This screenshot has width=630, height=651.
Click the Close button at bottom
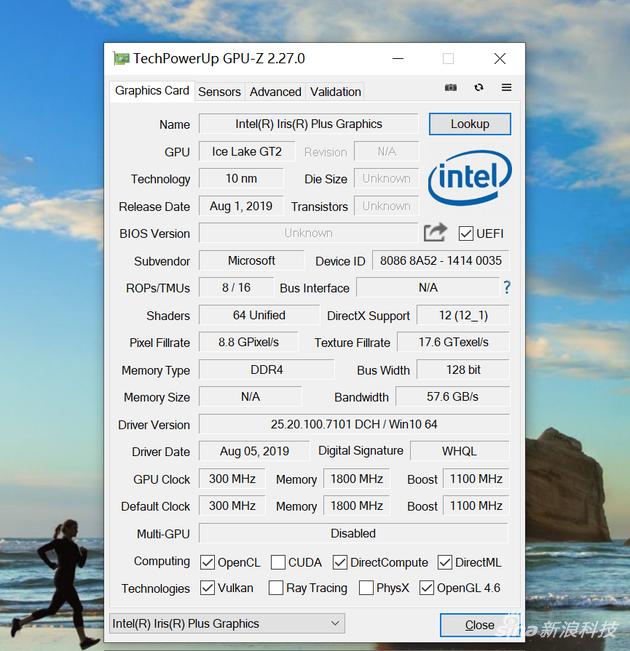(x=479, y=625)
